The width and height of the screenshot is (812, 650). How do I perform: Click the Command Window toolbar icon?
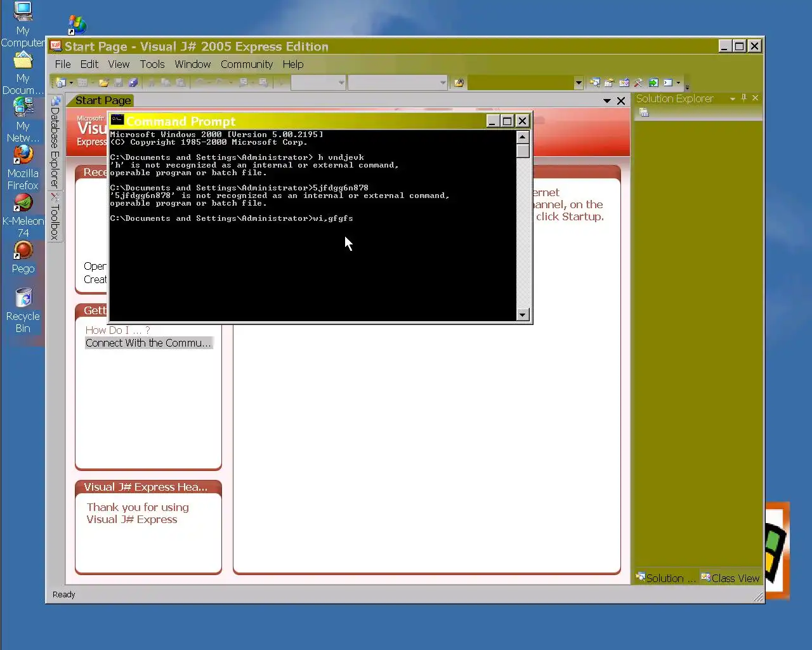pos(668,83)
